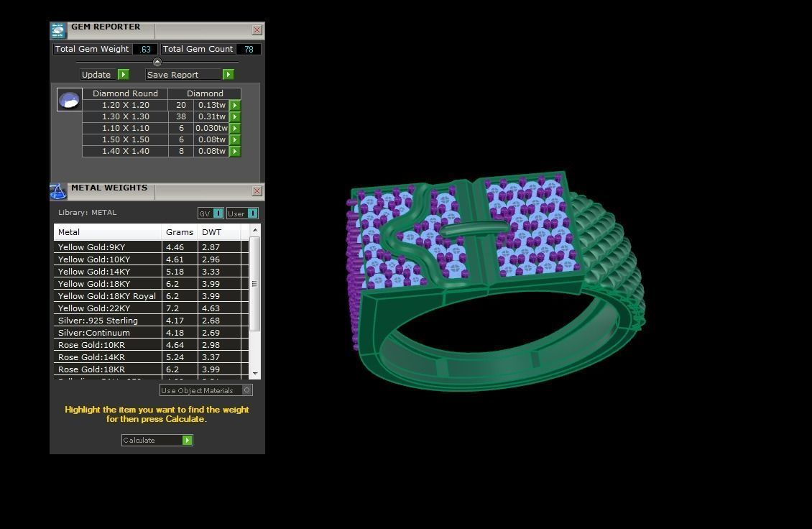
Task: Select the Rose Gold:18KR row
Action: pyautogui.click(x=151, y=369)
